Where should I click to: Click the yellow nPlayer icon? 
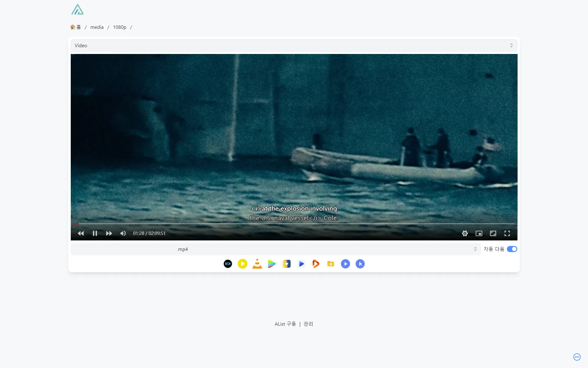click(242, 264)
